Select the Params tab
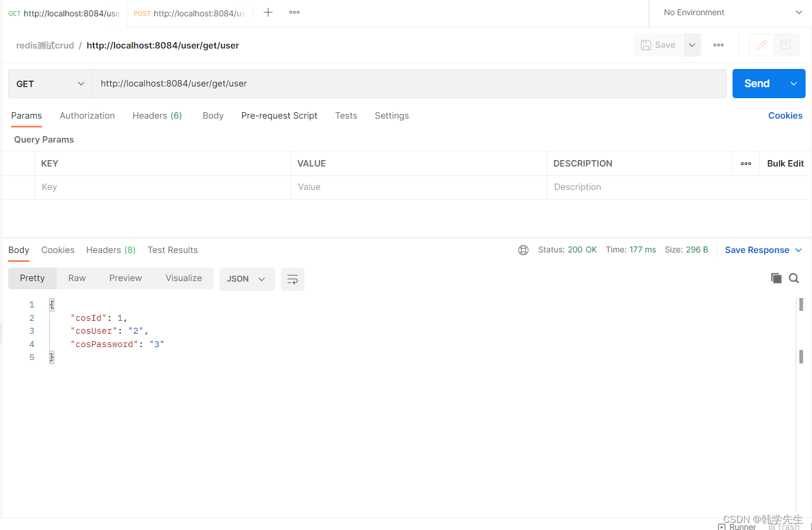Screen dimensions: 812x530 click(x=26, y=116)
